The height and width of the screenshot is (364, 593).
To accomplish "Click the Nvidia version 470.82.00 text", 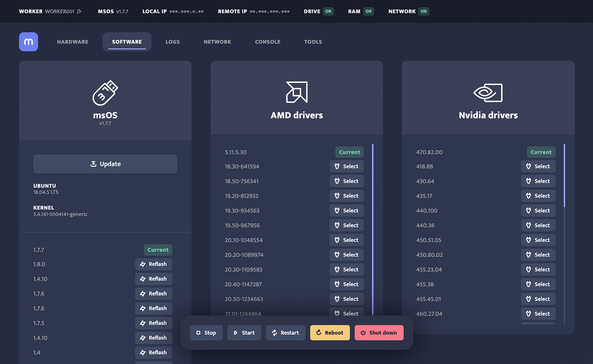I will tap(430, 152).
